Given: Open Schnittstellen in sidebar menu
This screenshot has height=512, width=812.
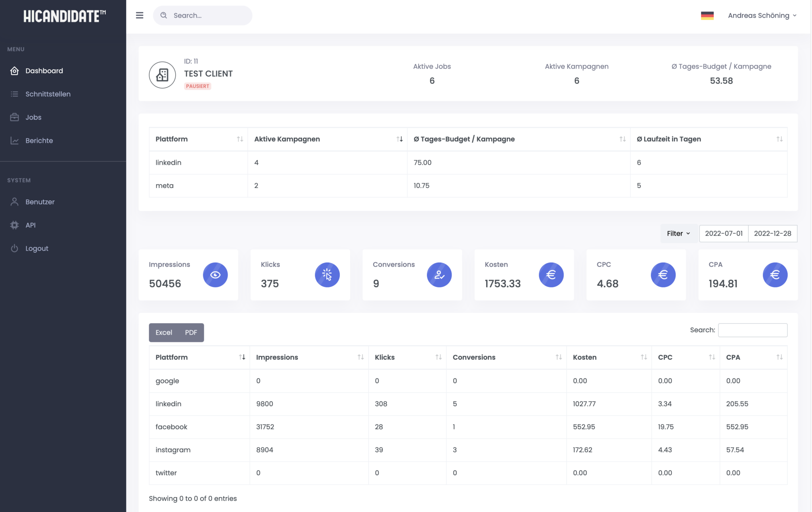Looking at the screenshot, I should 48,94.
